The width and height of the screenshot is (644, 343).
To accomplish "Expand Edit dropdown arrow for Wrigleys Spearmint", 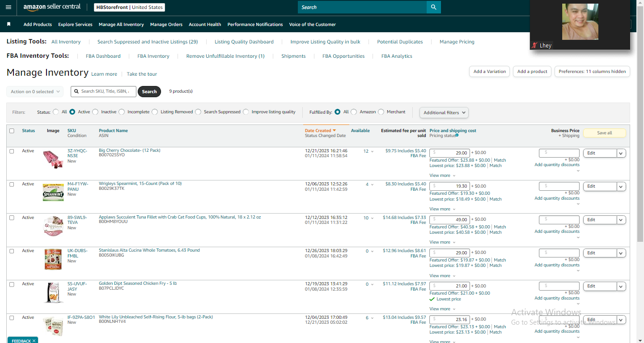I will tap(621, 186).
